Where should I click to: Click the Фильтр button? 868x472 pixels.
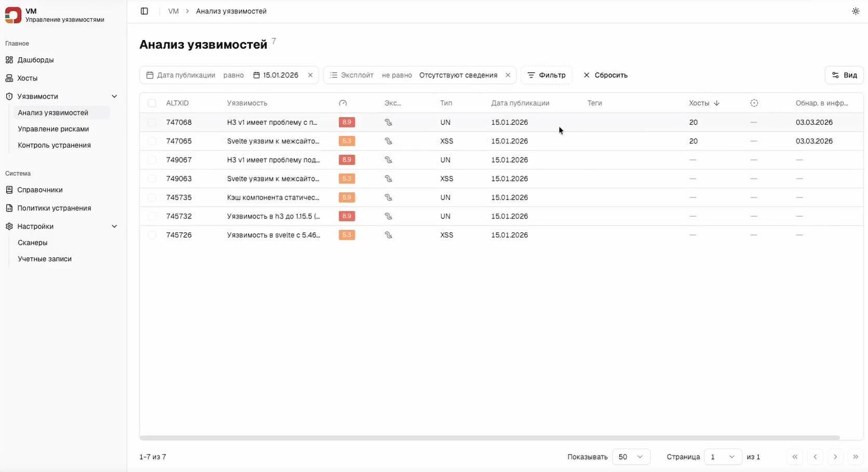(546, 75)
